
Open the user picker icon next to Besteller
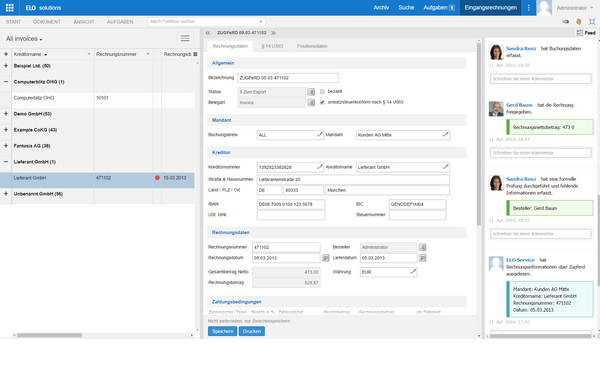pos(422,247)
